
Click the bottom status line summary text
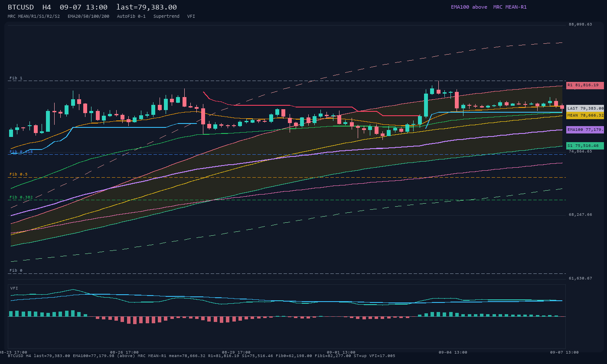pos(202,356)
